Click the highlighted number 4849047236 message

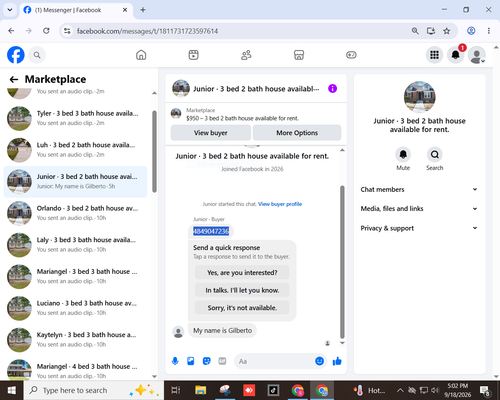(x=211, y=231)
